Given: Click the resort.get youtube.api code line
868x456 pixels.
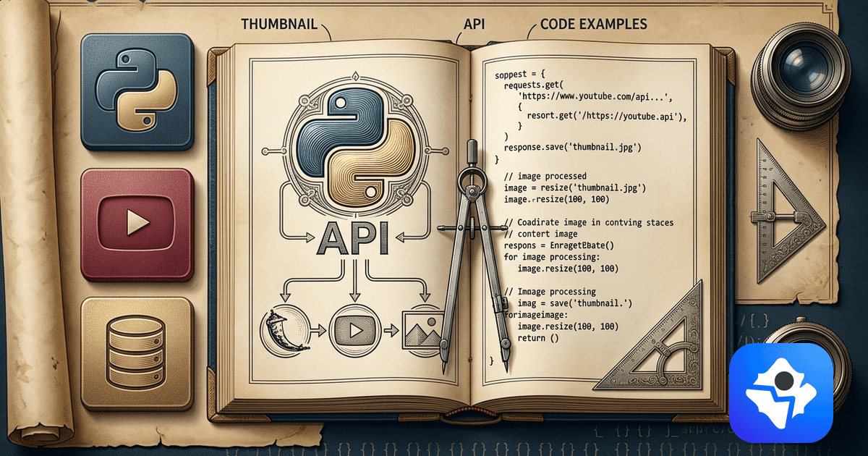Looking at the screenshot, I should [x=607, y=116].
